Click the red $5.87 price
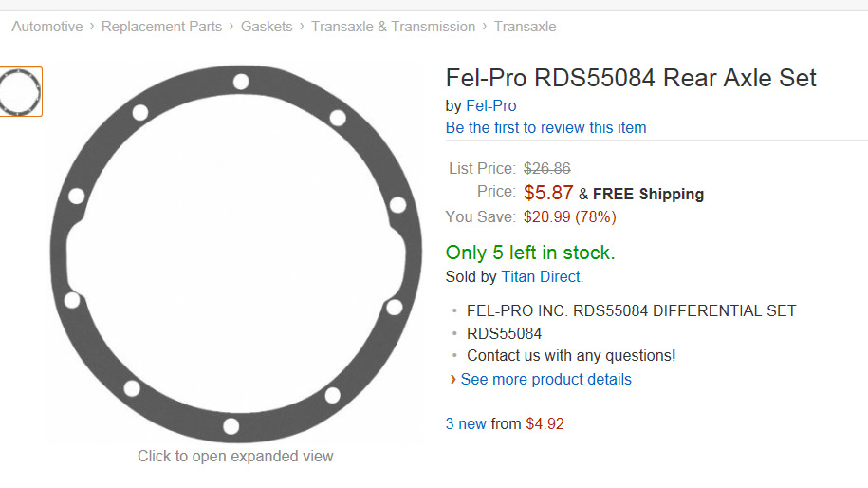The image size is (868, 488). (x=548, y=193)
